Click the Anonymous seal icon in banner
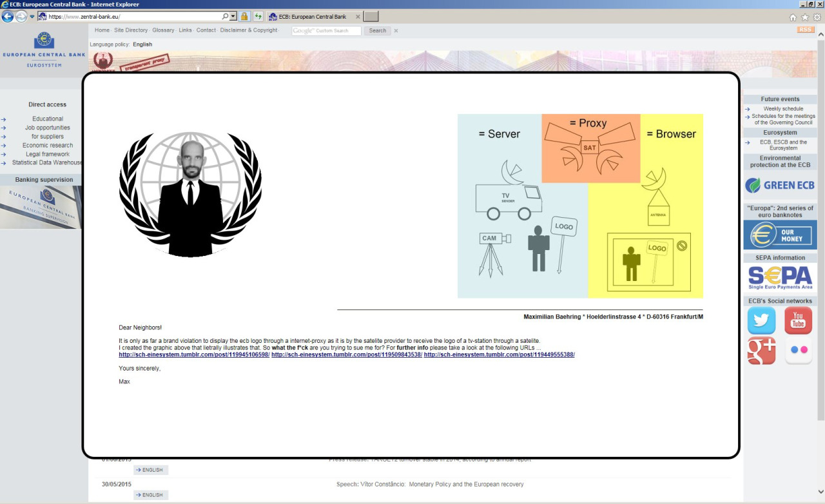This screenshot has width=825, height=504. point(103,62)
